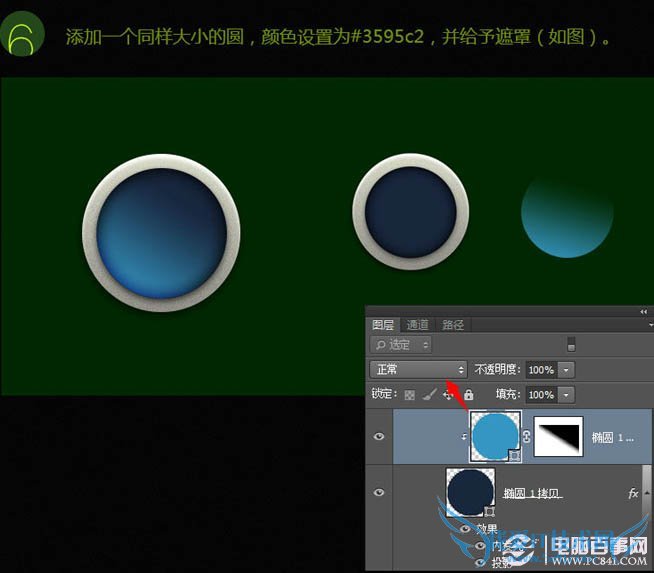Toggle visibility of 效果 layer effects
The width and height of the screenshot is (654, 573).
pyautogui.click(x=466, y=528)
